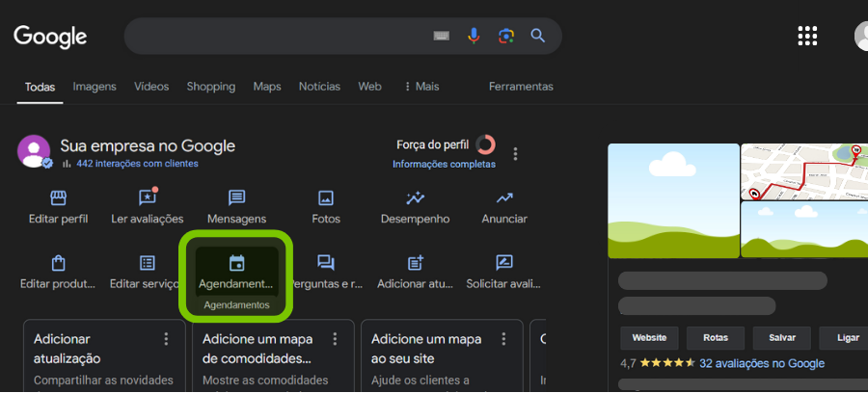This screenshot has width=868, height=393.
Task: Open the Google apps grid
Action: tap(807, 36)
